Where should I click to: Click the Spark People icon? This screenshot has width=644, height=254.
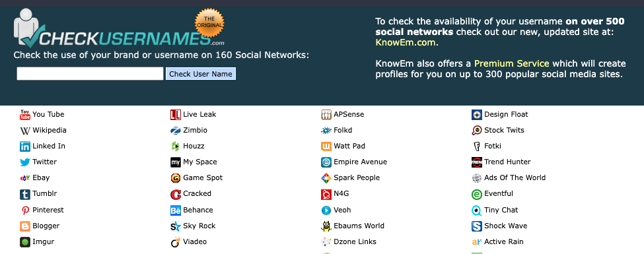click(326, 178)
